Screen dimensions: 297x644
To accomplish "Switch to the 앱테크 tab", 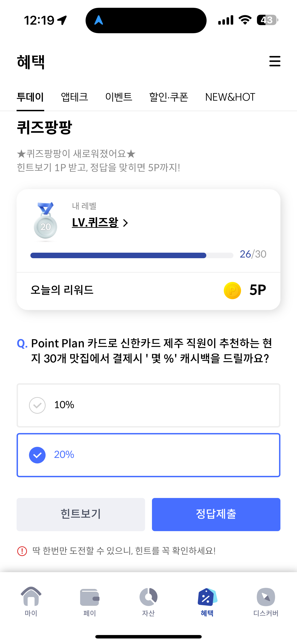I will point(75,97).
